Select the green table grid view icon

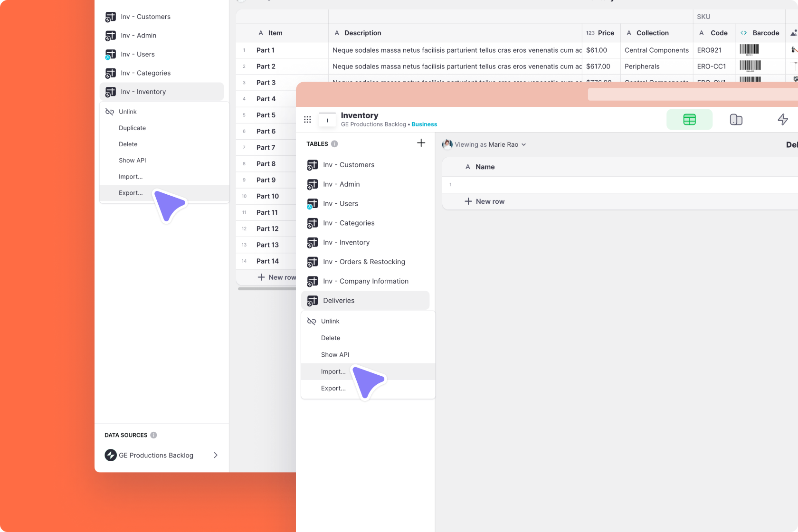(x=689, y=119)
